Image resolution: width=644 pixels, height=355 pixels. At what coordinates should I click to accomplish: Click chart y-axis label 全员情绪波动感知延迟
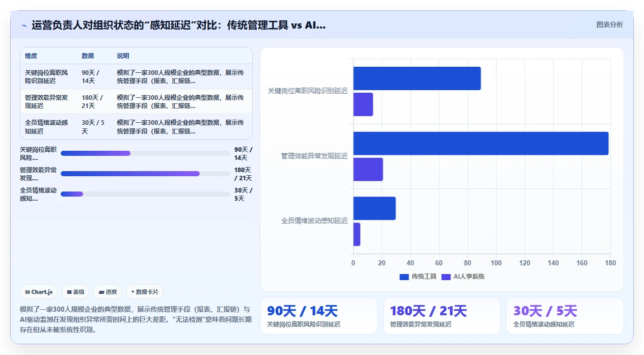pyautogui.click(x=314, y=221)
